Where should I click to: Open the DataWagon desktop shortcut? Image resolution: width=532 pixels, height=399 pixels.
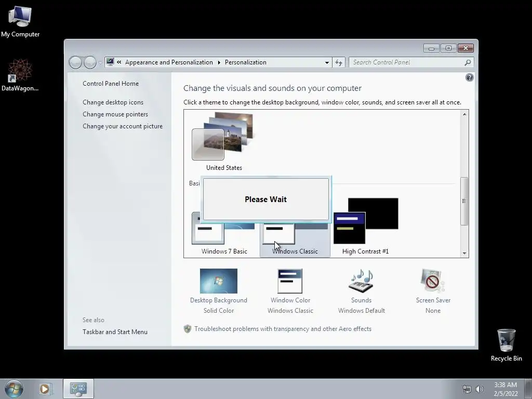click(x=20, y=75)
